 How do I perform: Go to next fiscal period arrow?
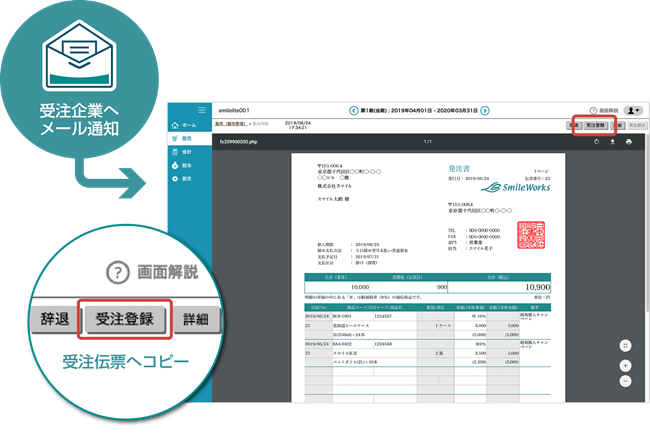[486, 110]
